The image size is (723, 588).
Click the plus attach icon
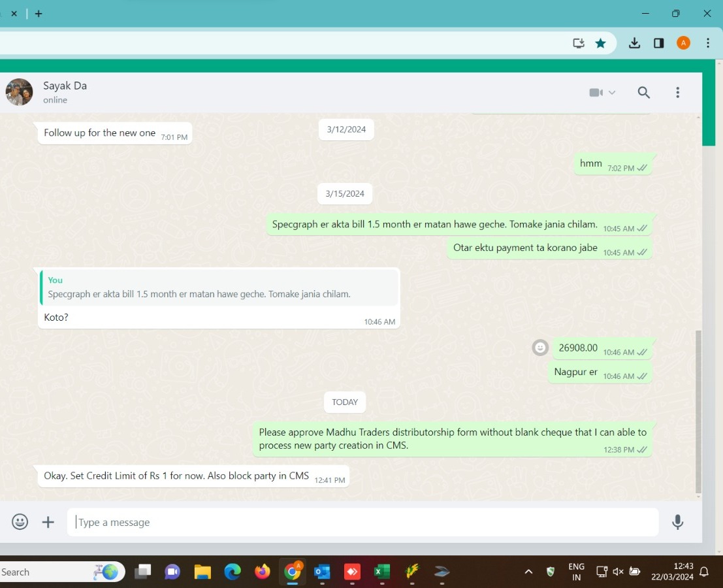pyautogui.click(x=48, y=522)
